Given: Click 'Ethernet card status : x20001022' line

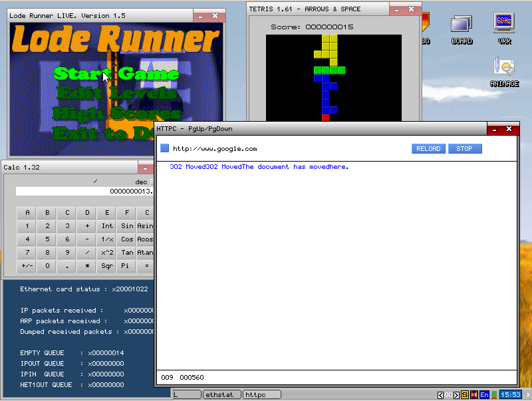Looking at the screenshot, I should pos(84,289).
